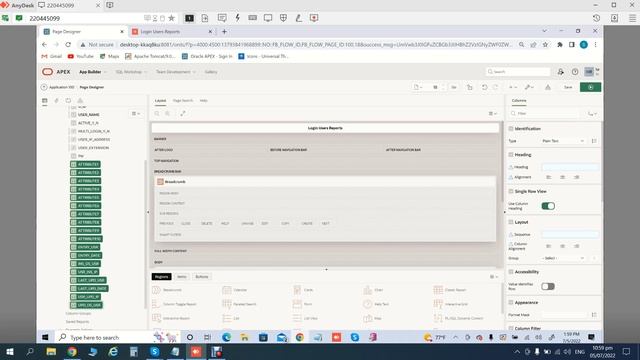Open the APEX administration user icon
Image resolution: width=640 pixels, height=360 pixels.
tap(560, 72)
